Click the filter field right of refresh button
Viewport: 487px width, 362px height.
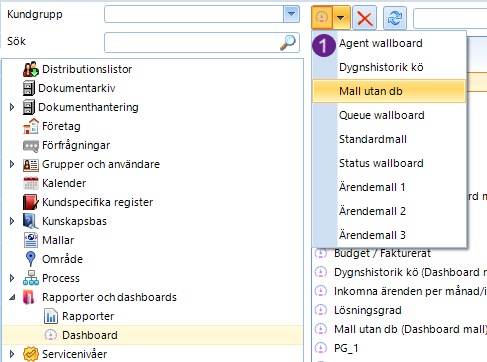[x=450, y=19]
